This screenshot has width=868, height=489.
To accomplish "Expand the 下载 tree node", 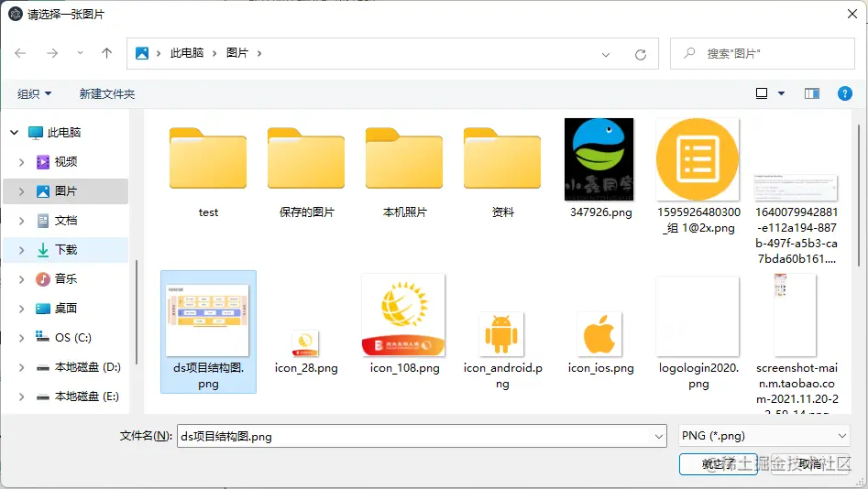I will pyautogui.click(x=22, y=250).
